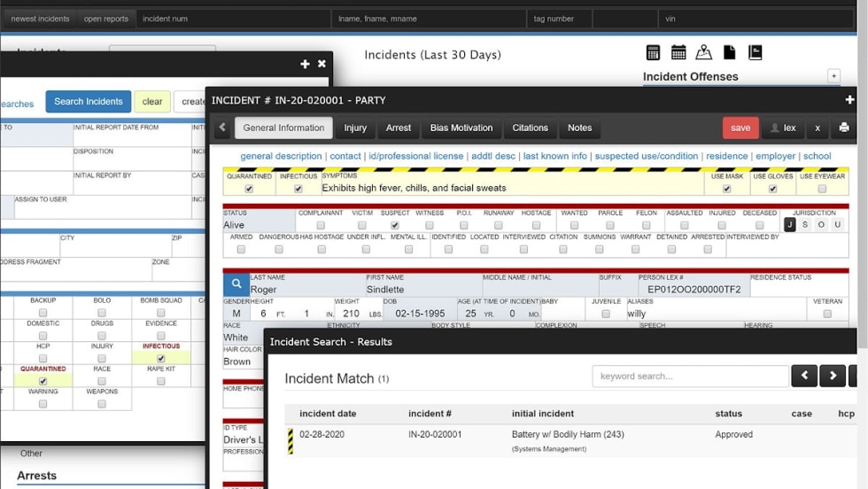
Task: Jump to suspected use/condition link
Action: coord(646,156)
